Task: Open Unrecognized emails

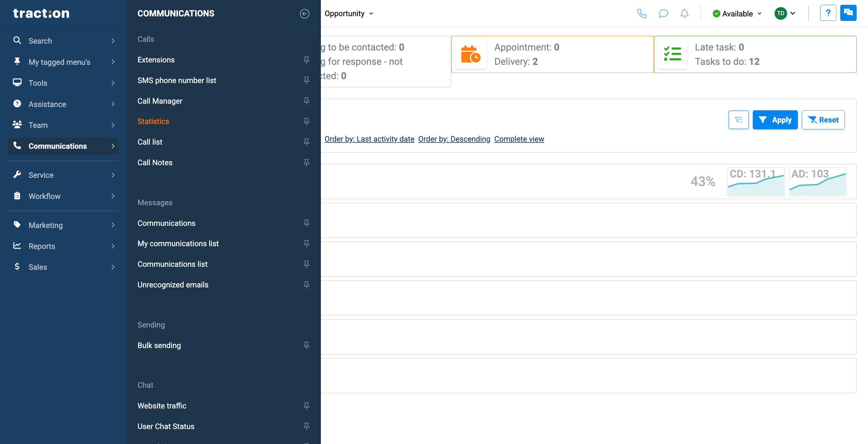Action: coord(173,285)
